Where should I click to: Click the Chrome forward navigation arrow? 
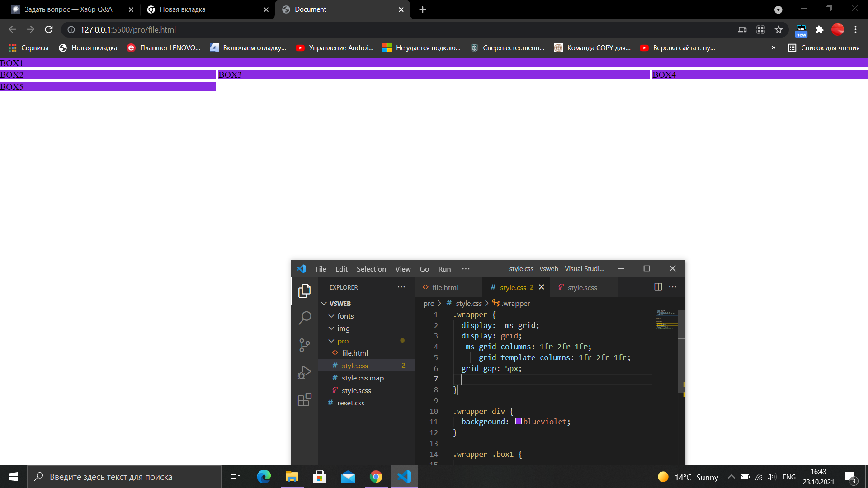(30, 29)
